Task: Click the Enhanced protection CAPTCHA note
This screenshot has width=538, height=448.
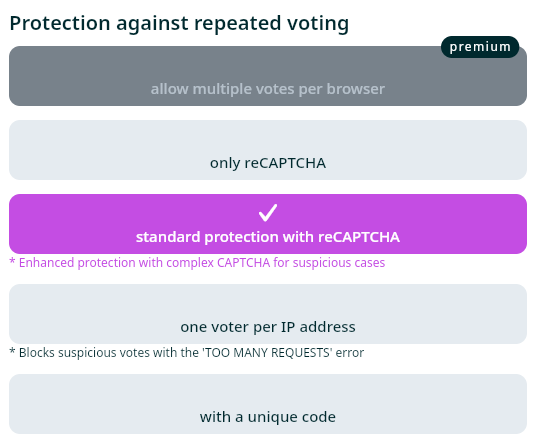Action: tap(197, 263)
